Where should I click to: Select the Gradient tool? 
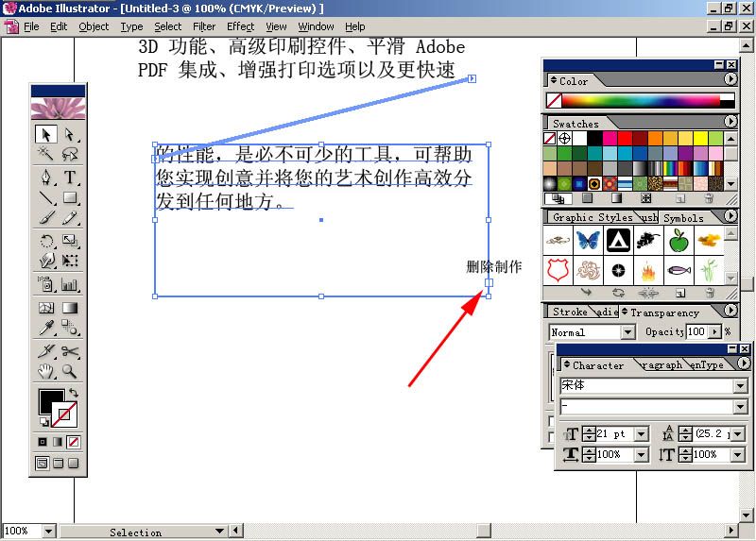tap(70, 308)
